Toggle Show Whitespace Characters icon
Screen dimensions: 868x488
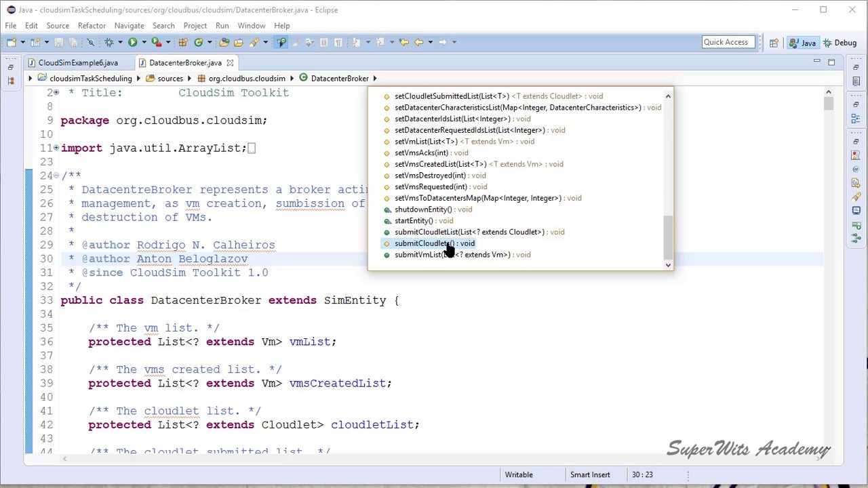coord(338,42)
